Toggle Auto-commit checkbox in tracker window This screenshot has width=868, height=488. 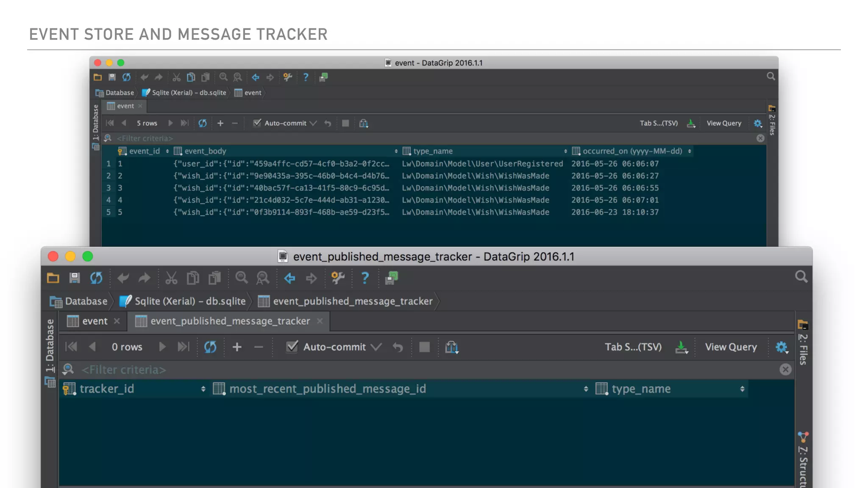click(x=292, y=347)
